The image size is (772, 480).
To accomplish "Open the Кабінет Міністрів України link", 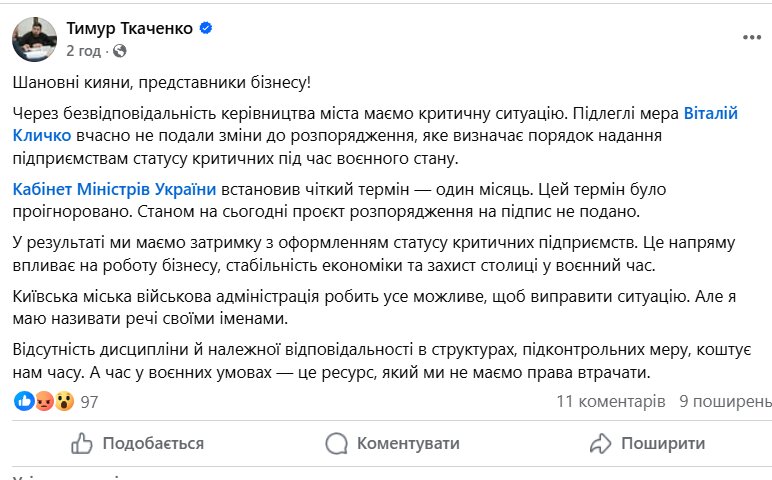I will point(114,189).
